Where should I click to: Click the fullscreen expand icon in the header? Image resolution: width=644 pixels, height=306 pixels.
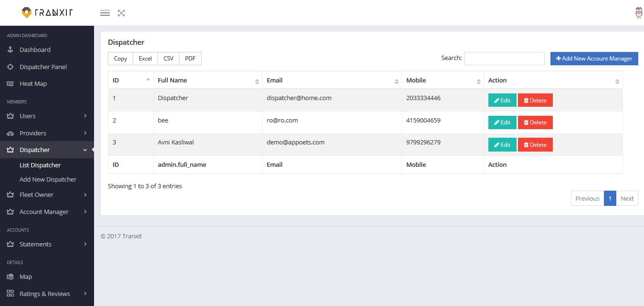[x=121, y=13]
